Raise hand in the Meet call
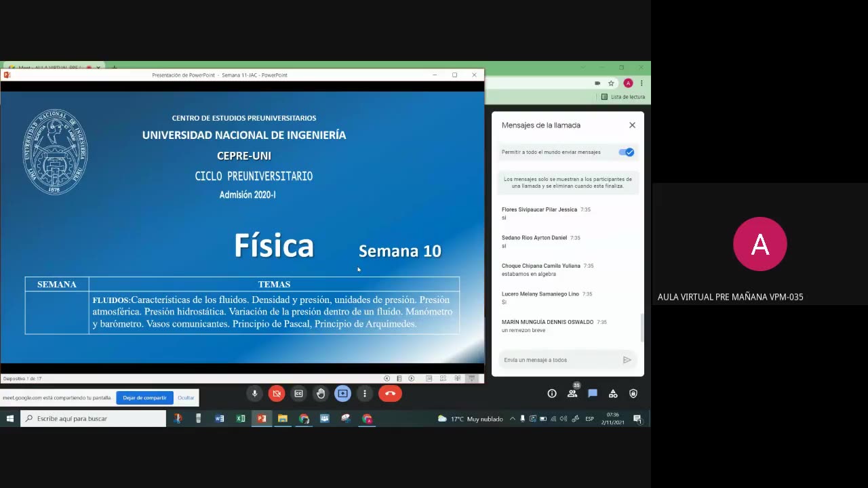The image size is (868, 488). tap(321, 394)
